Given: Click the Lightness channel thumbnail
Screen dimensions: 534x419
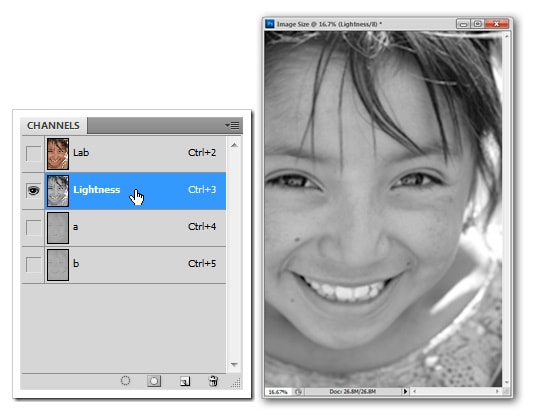Looking at the screenshot, I should click(58, 191).
